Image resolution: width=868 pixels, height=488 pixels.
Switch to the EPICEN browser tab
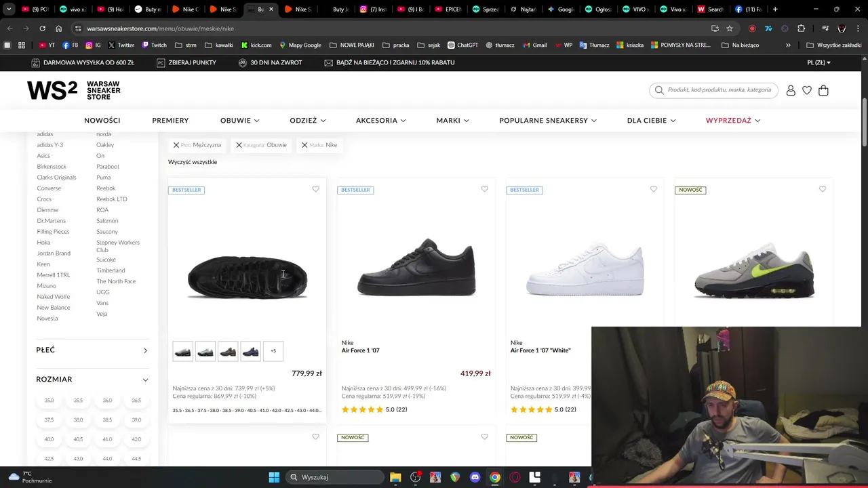tap(448, 9)
